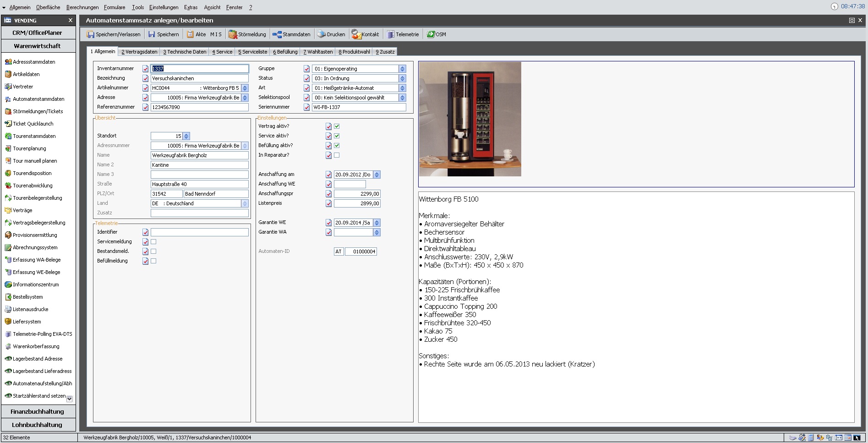Switch to the Wahltasten tab
This screenshot has width=868, height=443.
point(318,52)
